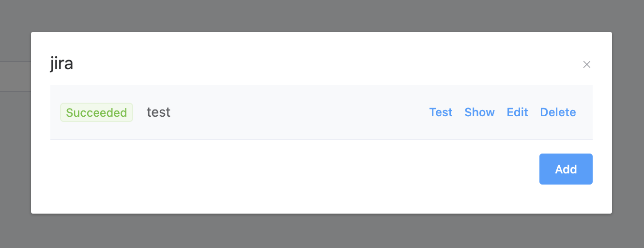Edit the test connection

(517, 112)
